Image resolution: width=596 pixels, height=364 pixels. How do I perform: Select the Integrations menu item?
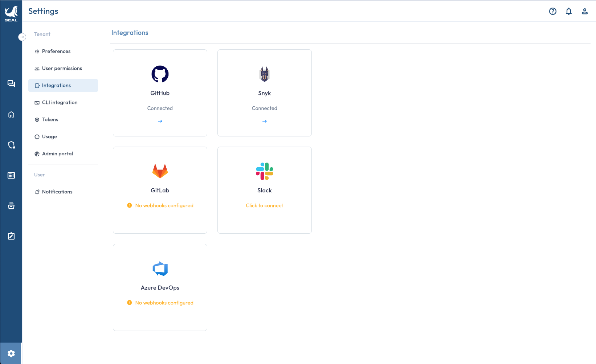(63, 85)
